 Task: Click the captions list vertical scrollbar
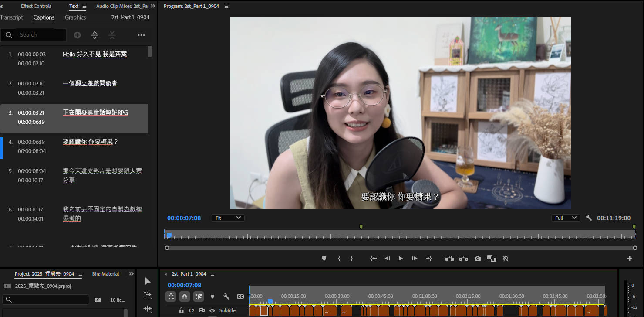(x=150, y=51)
